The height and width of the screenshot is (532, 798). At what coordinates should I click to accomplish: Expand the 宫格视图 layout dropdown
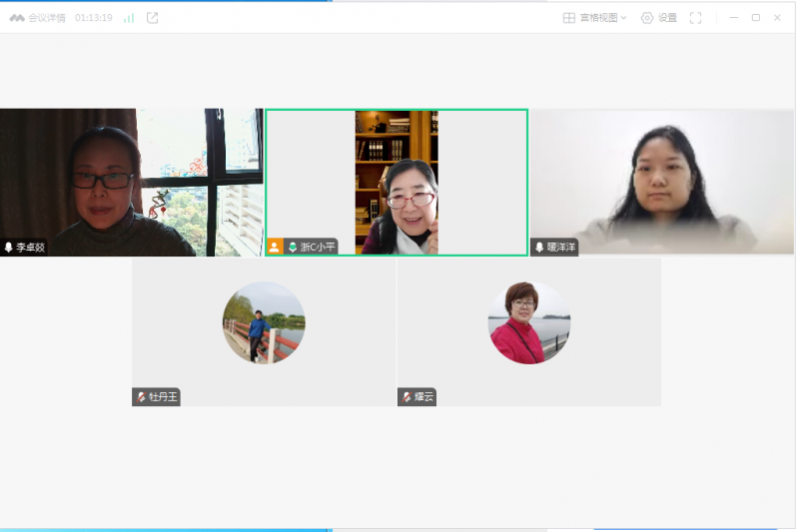[595, 18]
